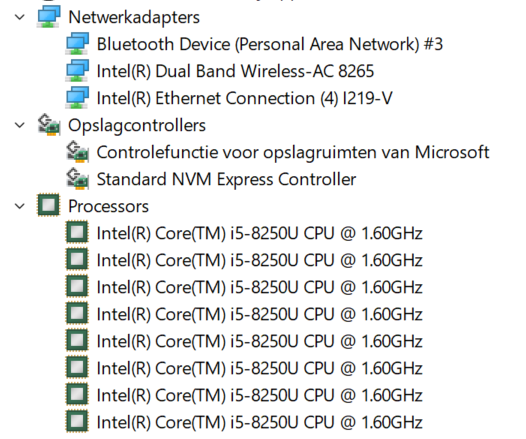Image resolution: width=526 pixels, height=439 pixels.
Task: Collapse the Netwerkadapters category
Action: click(20, 17)
